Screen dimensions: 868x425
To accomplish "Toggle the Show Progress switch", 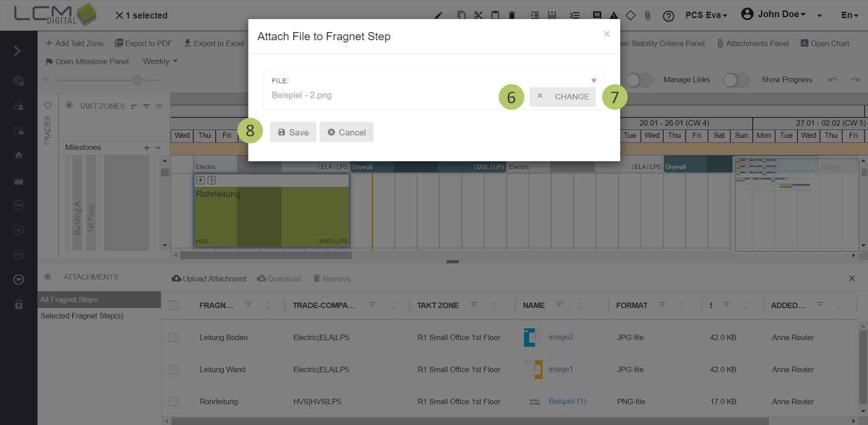I will click(x=736, y=80).
